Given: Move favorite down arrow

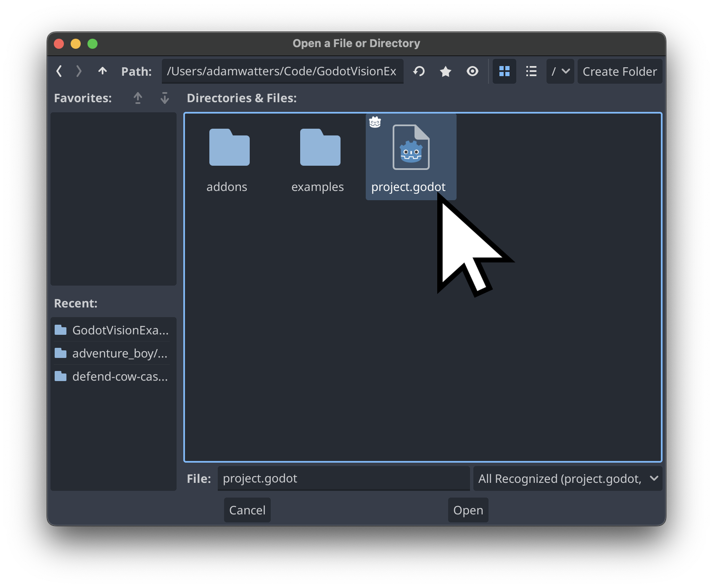Looking at the screenshot, I should pos(164,98).
